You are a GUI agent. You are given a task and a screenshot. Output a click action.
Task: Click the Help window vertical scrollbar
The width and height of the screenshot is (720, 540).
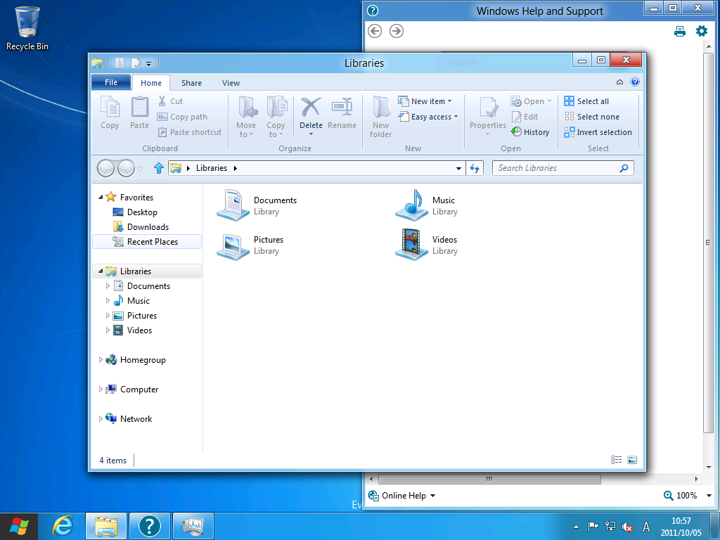tap(708, 242)
